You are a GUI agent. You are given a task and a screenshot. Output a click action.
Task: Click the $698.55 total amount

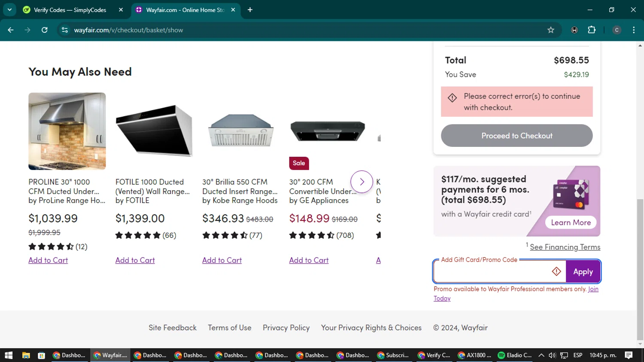(571, 60)
